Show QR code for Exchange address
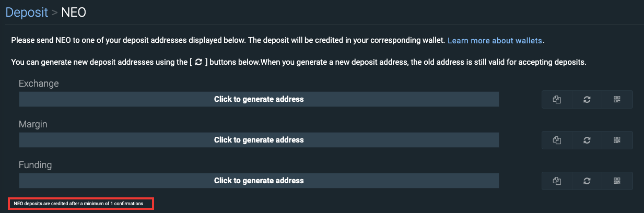The width and height of the screenshot is (644, 213). coord(617,99)
